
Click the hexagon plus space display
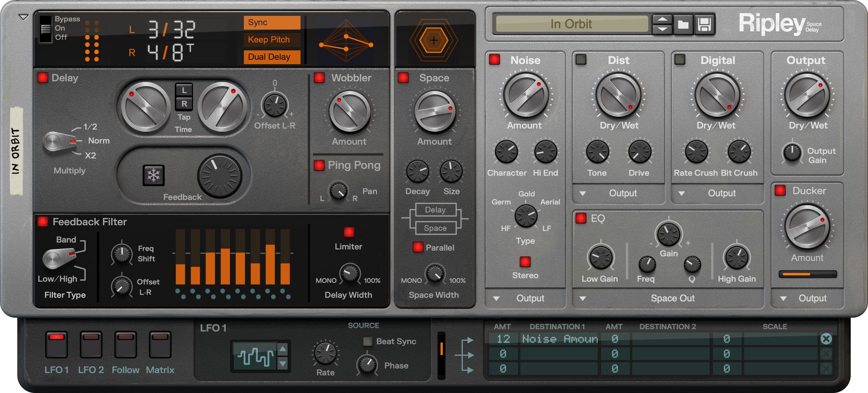pyautogui.click(x=434, y=40)
